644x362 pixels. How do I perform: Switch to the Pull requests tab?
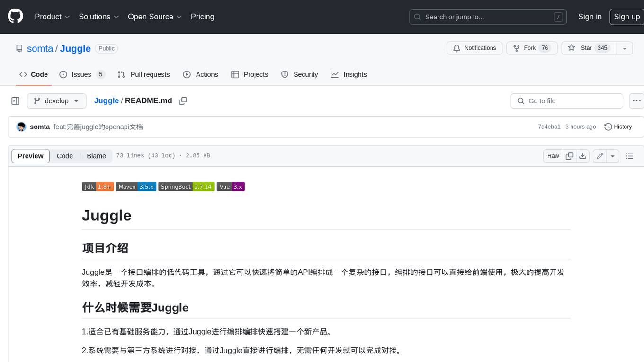pyautogui.click(x=143, y=74)
